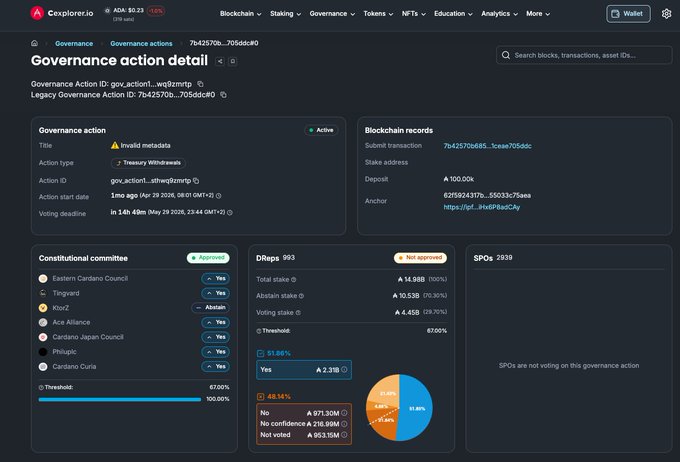Click the 48.14% no percentage label
680x462 pixels.
[278, 396]
